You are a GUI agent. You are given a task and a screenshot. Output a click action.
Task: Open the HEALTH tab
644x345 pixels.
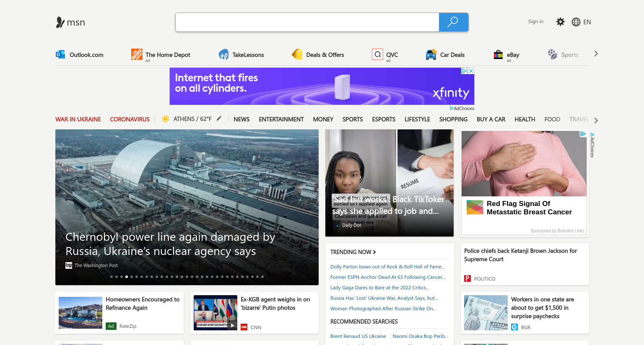tap(525, 119)
